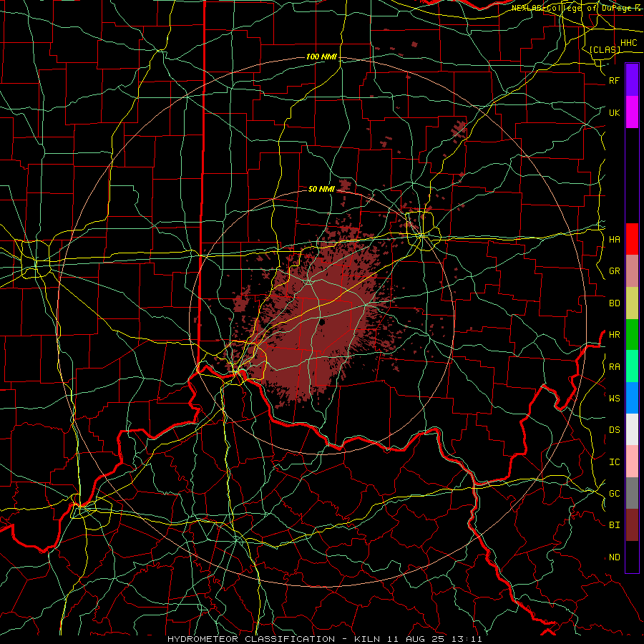Click the "HR" legend label
The width and height of the screenshot is (644, 644).
click(x=614, y=335)
